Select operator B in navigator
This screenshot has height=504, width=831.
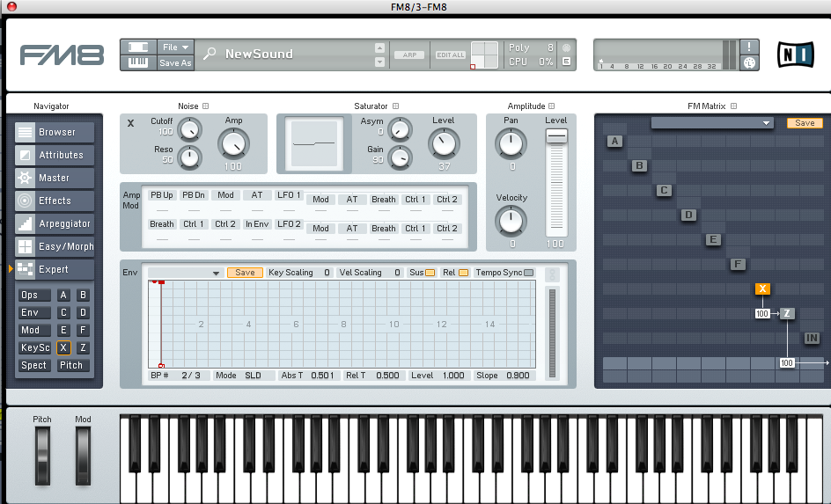tap(83, 295)
